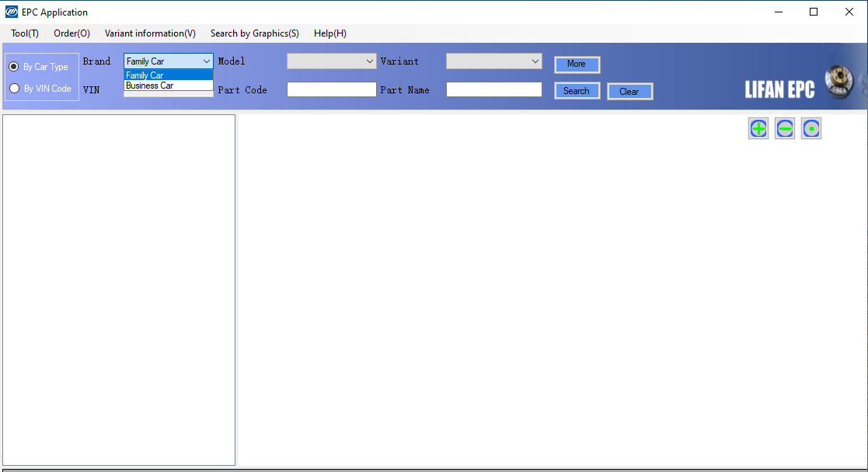Click the Search button
This screenshot has width=868, height=472.
[x=577, y=91]
